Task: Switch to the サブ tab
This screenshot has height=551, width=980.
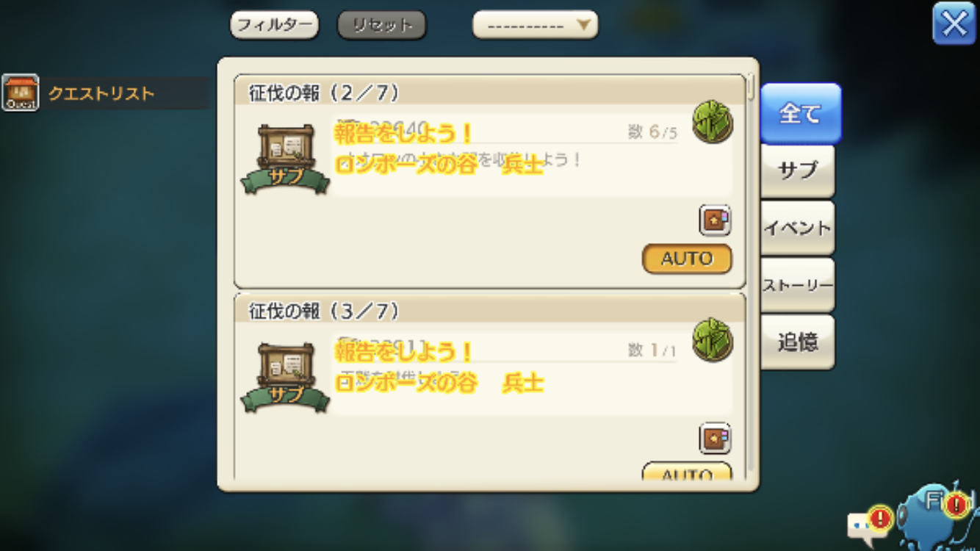Action: click(x=798, y=170)
